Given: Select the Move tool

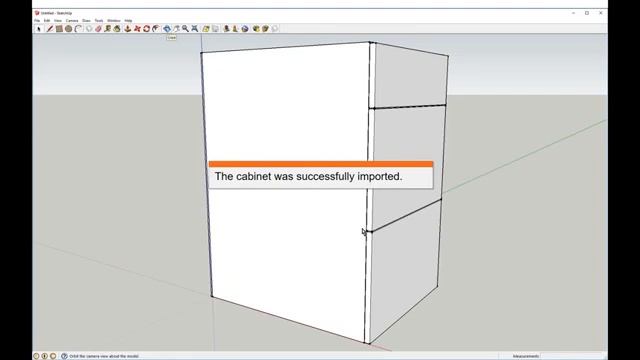Looking at the screenshot, I should click(138, 29).
